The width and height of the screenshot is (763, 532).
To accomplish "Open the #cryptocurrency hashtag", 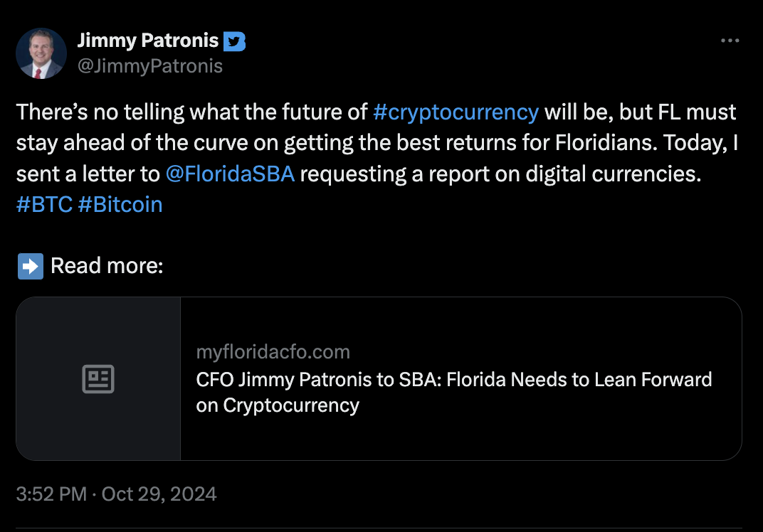I will [x=456, y=112].
